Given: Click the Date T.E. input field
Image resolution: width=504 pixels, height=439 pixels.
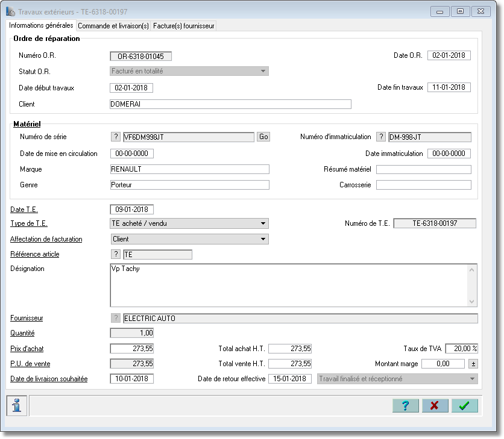Looking at the screenshot, I should (x=132, y=210).
